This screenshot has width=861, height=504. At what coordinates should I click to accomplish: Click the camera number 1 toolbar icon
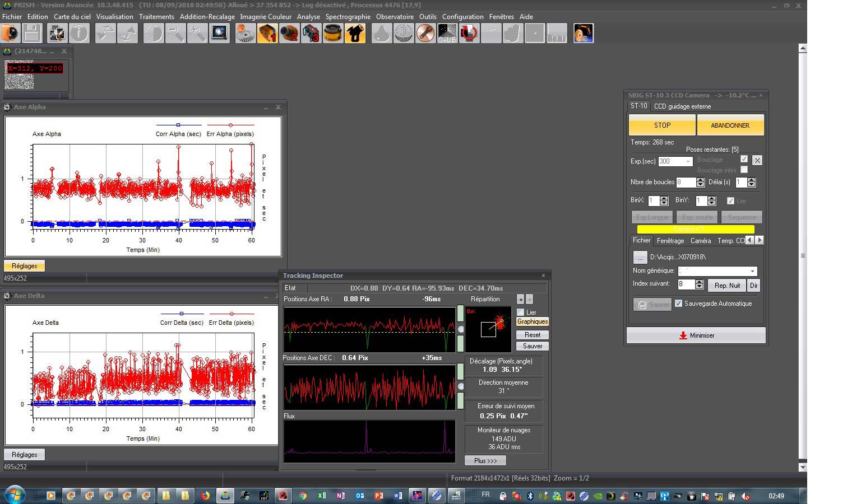point(267,34)
